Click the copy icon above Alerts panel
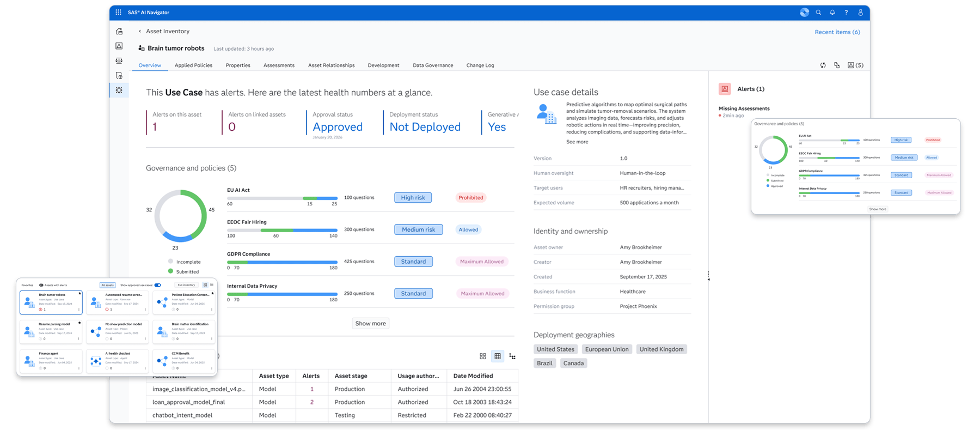Viewport: 980px width, 430px height. point(837,65)
